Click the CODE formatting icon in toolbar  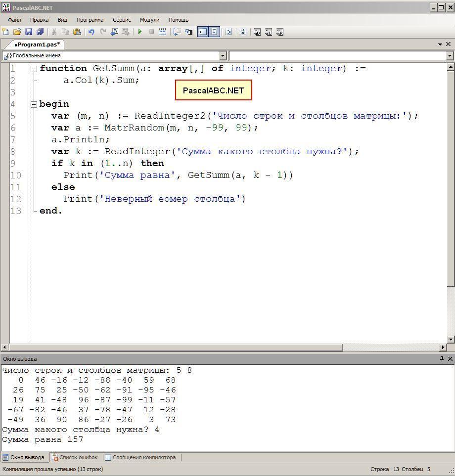click(243, 32)
